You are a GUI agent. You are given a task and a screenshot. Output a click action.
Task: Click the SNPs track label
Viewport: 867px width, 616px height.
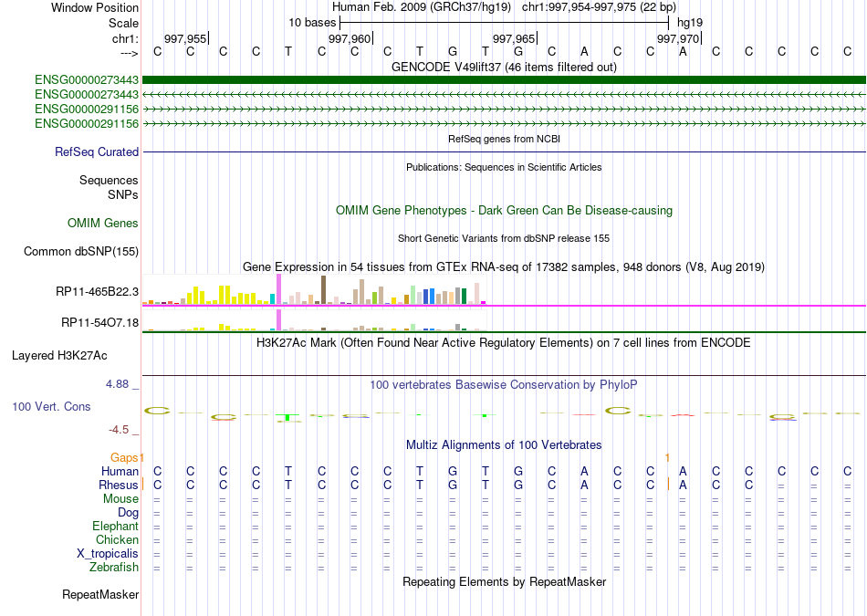click(123, 194)
